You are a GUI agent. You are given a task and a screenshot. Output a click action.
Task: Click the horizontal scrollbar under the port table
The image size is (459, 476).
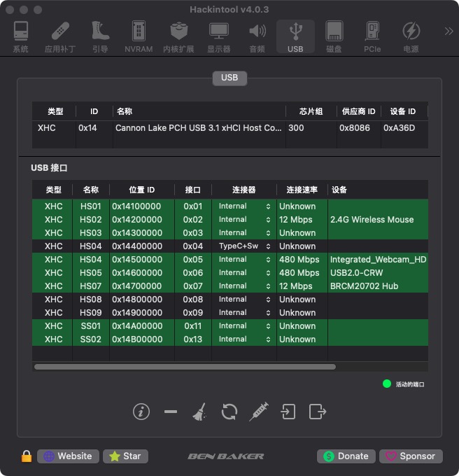click(x=185, y=367)
